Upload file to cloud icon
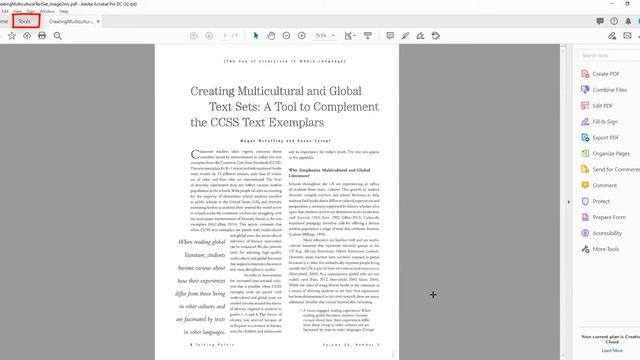Image resolution: width=640 pixels, height=360 pixels. pos(27,36)
